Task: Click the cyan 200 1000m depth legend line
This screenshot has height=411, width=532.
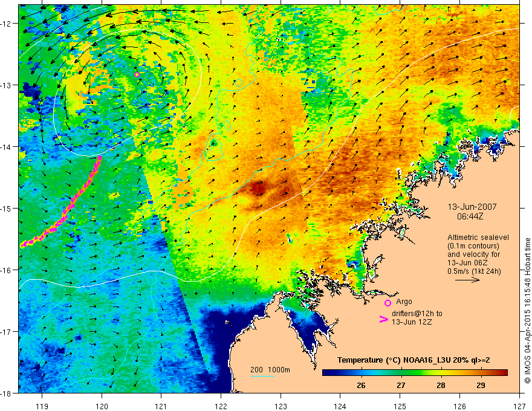Action: (262, 376)
